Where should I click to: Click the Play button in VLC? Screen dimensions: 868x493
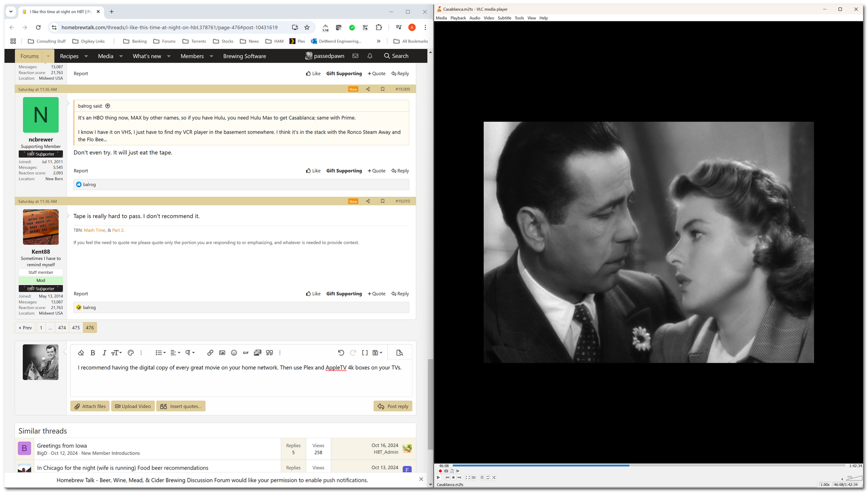tap(438, 477)
